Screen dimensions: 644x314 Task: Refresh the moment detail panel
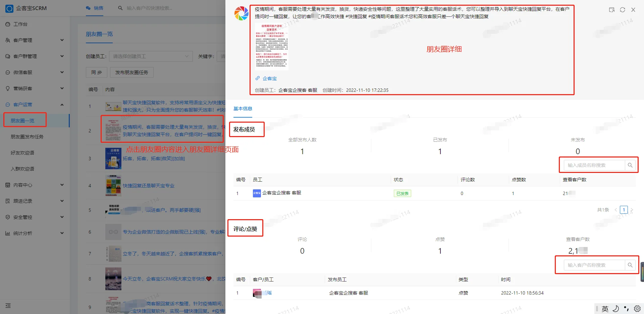coord(623,10)
